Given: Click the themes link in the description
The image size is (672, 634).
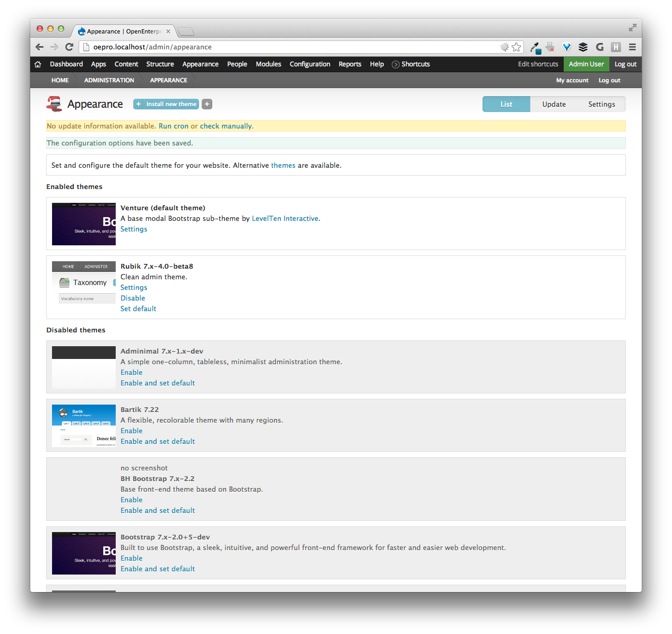Looking at the screenshot, I should point(283,166).
